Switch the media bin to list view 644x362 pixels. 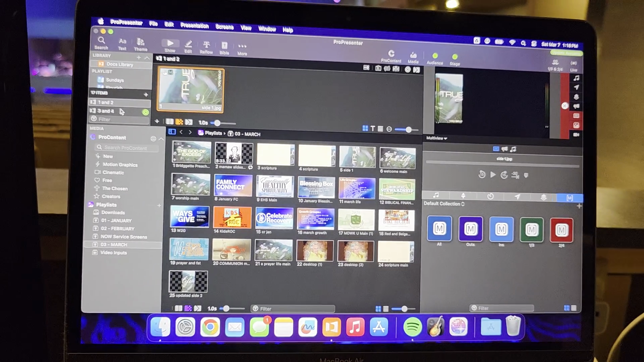click(386, 309)
